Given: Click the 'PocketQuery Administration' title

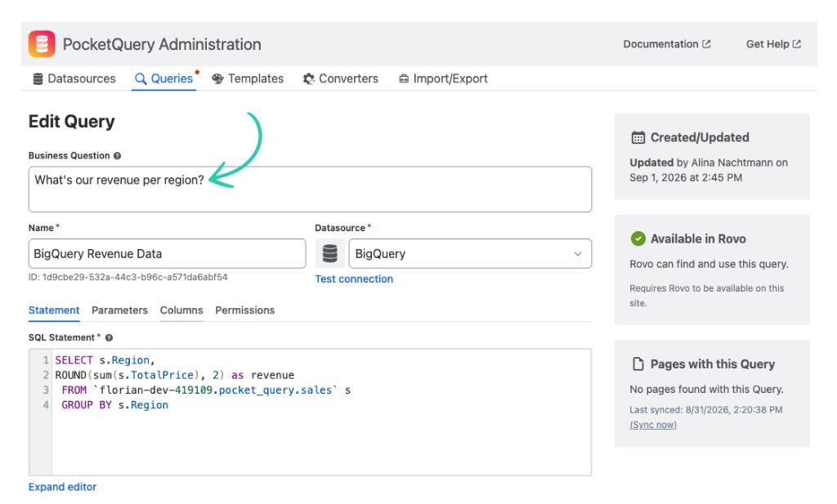Looking at the screenshot, I should click(x=162, y=44).
